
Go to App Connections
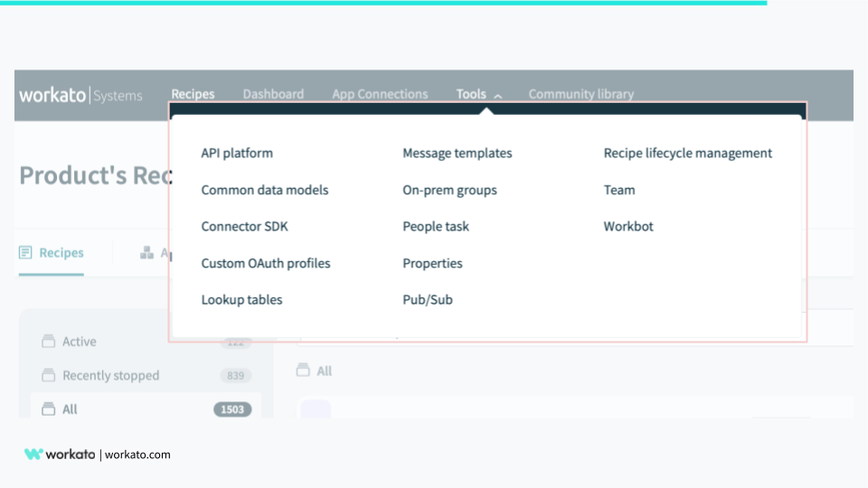(x=380, y=94)
